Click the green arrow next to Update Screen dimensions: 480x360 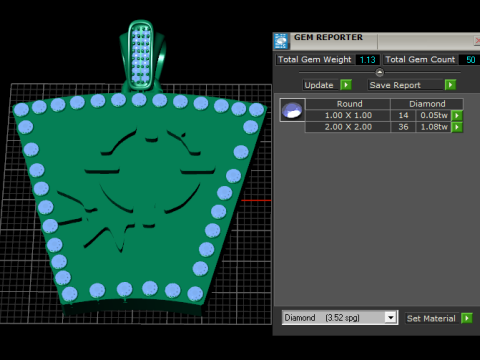(346, 85)
